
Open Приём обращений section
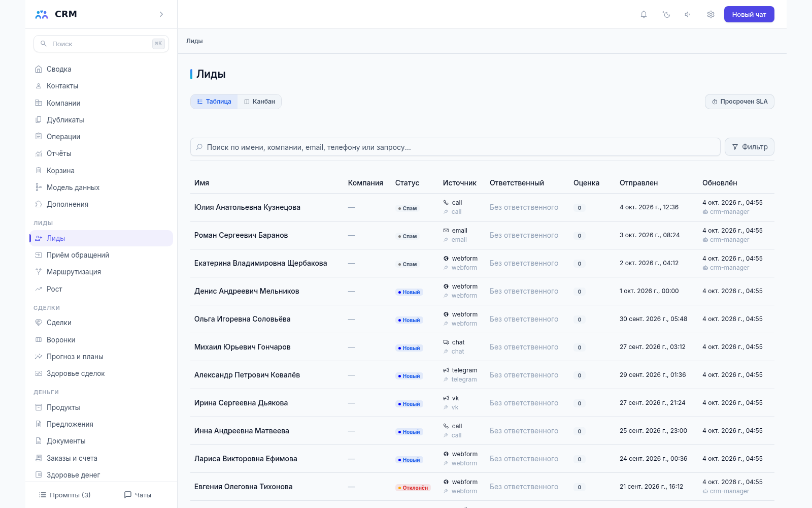coord(101,255)
